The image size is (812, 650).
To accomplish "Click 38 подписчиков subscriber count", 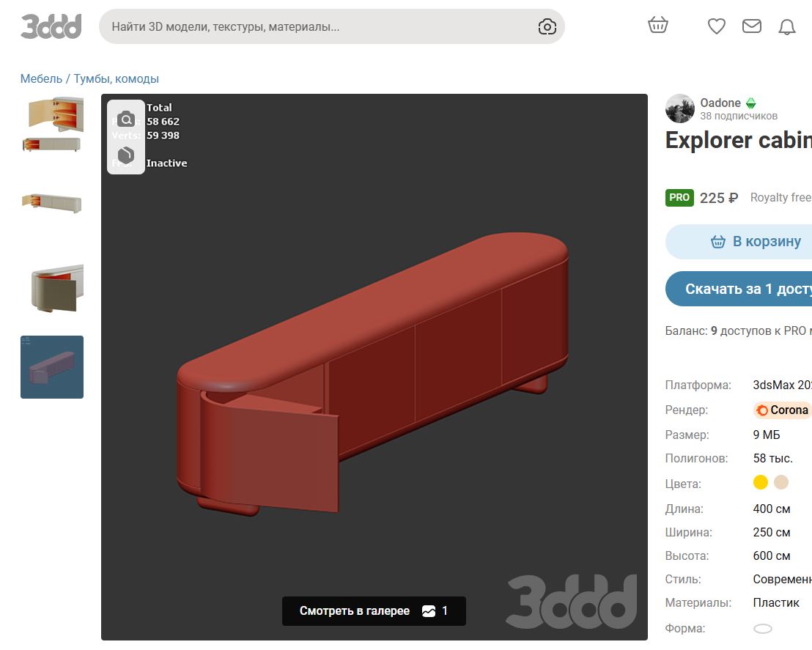I will (739, 116).
